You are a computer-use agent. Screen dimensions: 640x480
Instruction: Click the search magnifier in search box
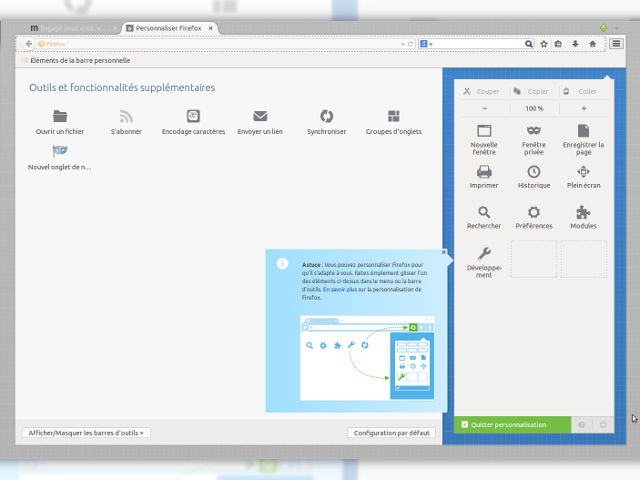(x=529, y=44)
